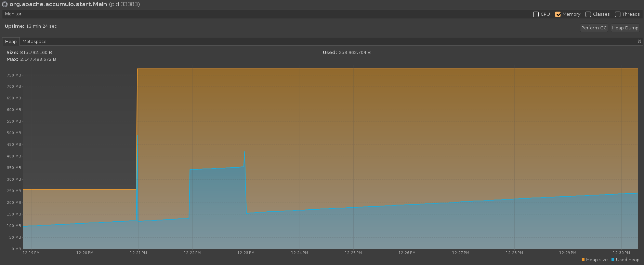Image resolution: width=644 pixels, height=265 pixels.
Task: Click the 12:30 PM time axis label
Action: pyautogui.click(x=621, y=253)
